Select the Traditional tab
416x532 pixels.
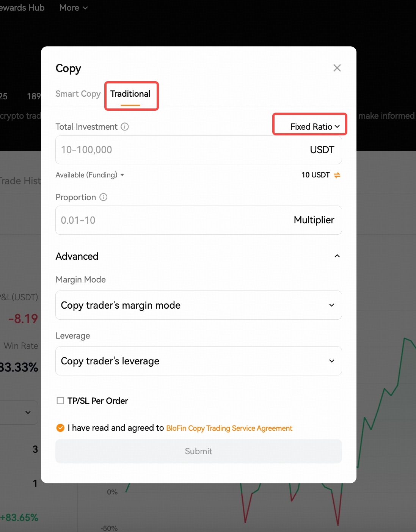point(130,94)
